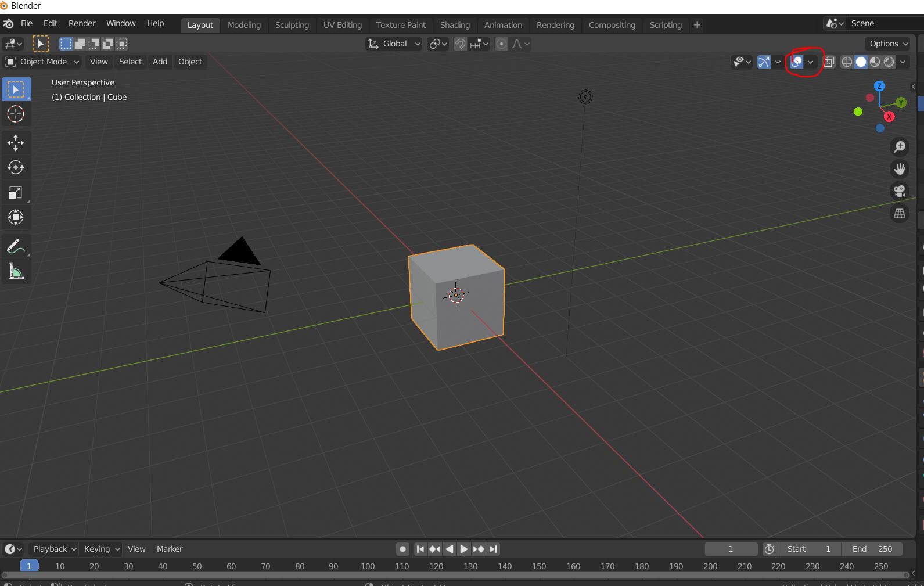Select the Select Box tool
The height and width of the screenshot is (586, 924).
[x=16, y=89]
